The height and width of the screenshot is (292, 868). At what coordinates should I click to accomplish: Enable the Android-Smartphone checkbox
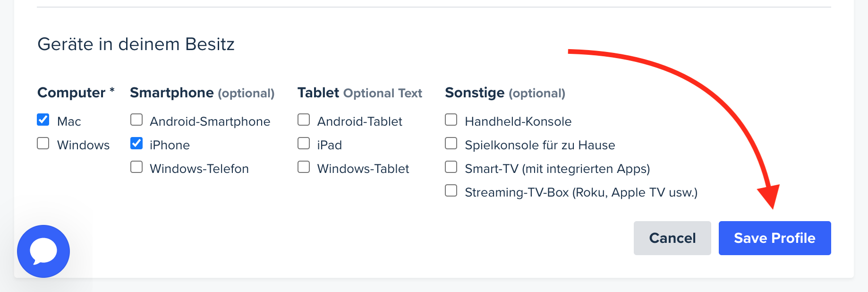(x=136, y=120)
